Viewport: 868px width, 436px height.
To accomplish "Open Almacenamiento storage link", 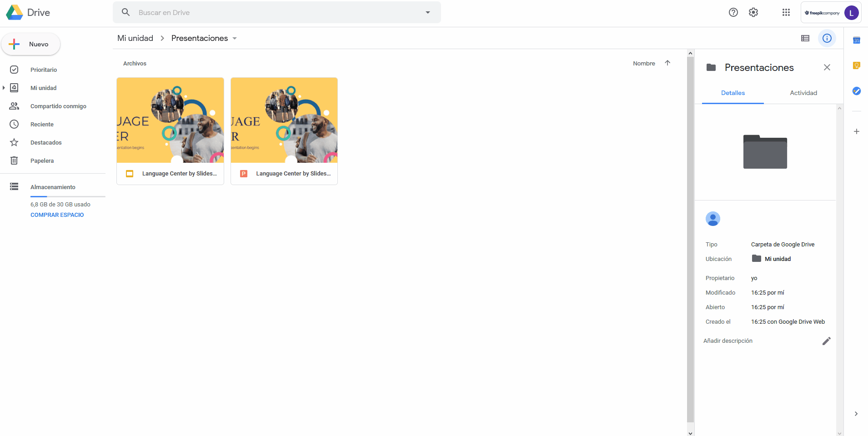I will pos(53,187).
